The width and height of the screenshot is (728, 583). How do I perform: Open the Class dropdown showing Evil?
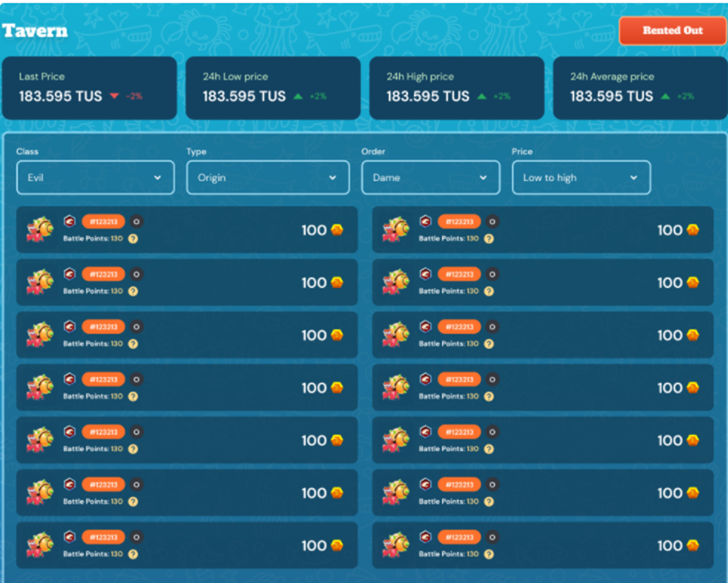95,177
